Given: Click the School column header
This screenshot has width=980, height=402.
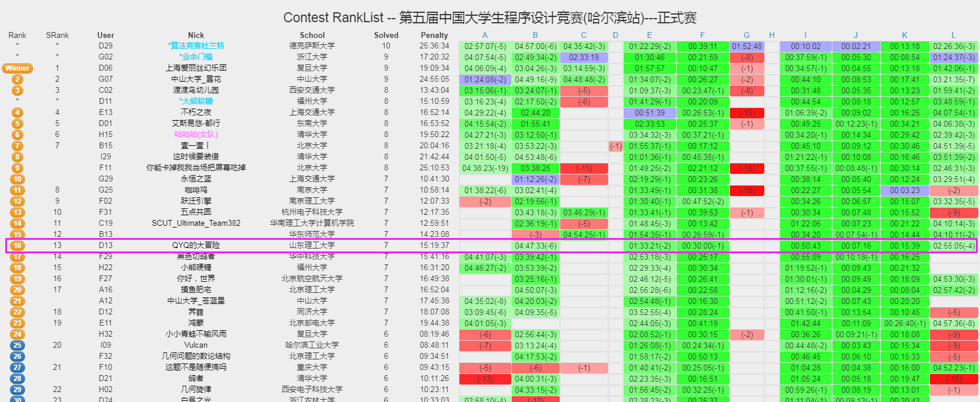Looking at the screenshot, I should tap(312, 35).
